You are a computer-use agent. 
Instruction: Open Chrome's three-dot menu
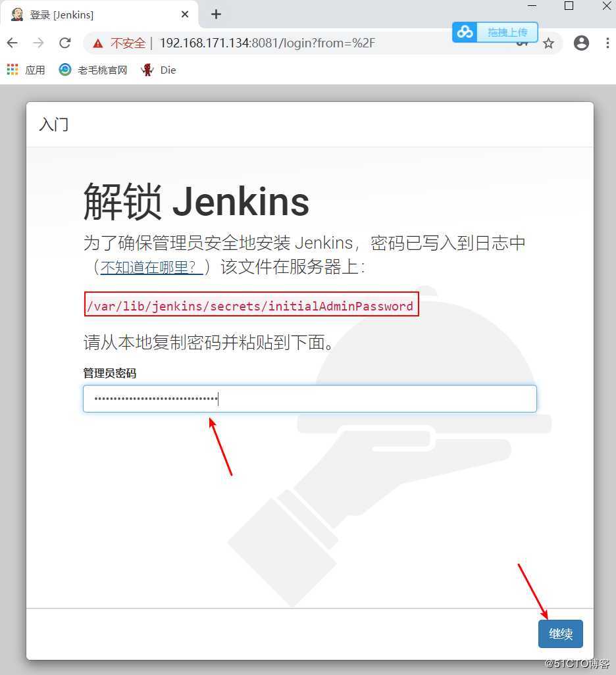click(607, 43)
